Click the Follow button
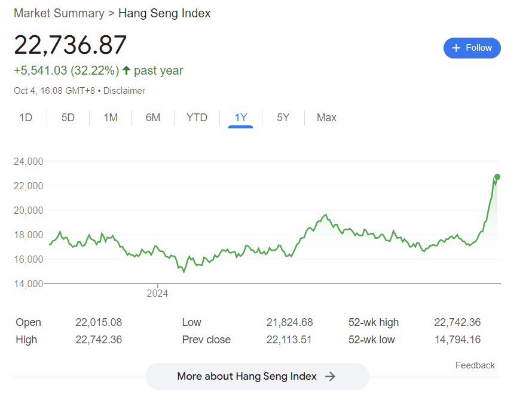532x400 pixels. (x=472, y=48)
